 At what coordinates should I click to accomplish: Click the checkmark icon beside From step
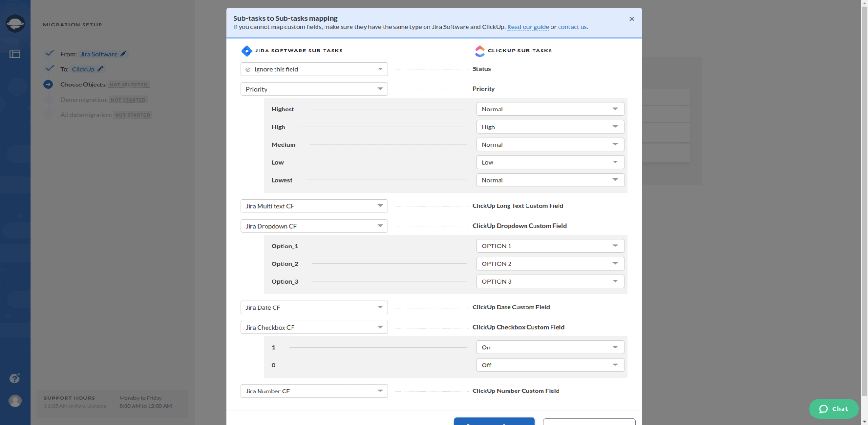(49, 53)
